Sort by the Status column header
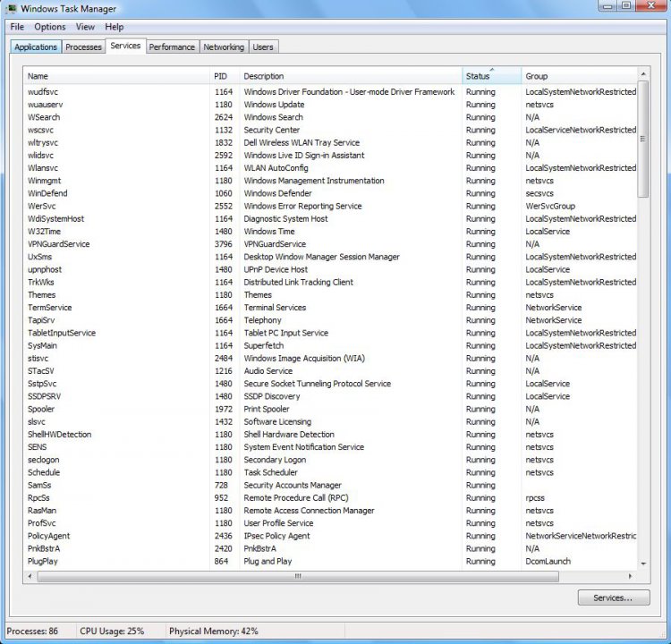This screenshot has width=671, height=644. click(492, 76)
